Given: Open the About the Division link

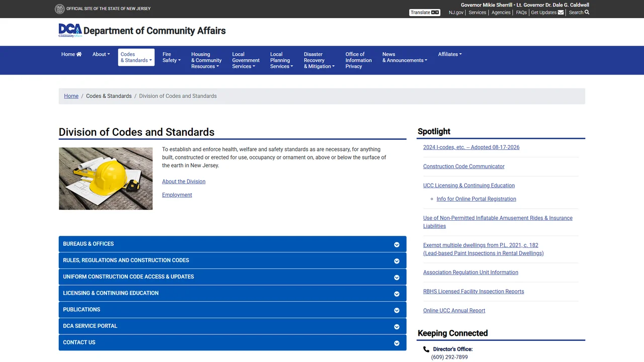Looking at the screenshot, I should pos(184,182).
